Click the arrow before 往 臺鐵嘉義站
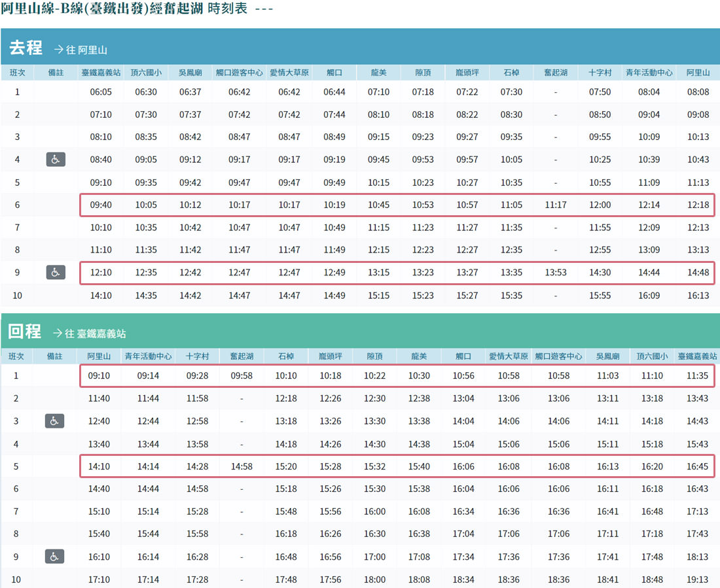Image resolution: width=720 pixels, height=588 pixels. (58, 333)
